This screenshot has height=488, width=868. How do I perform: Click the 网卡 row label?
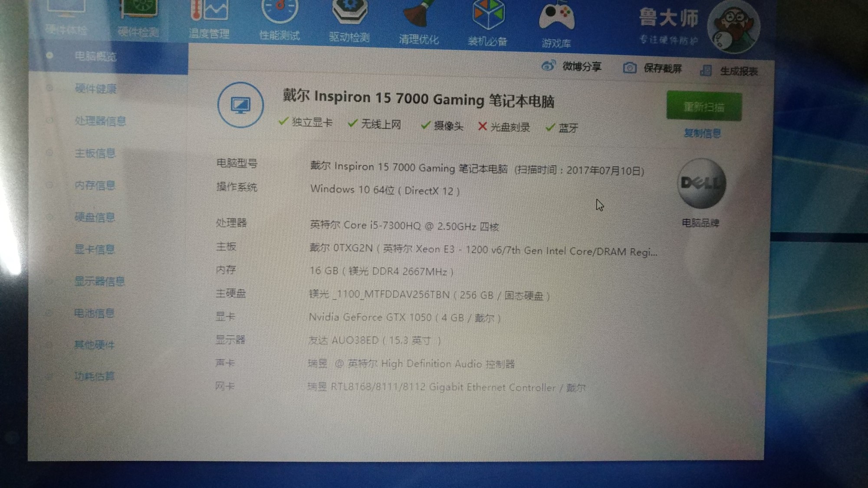point(225,386)
